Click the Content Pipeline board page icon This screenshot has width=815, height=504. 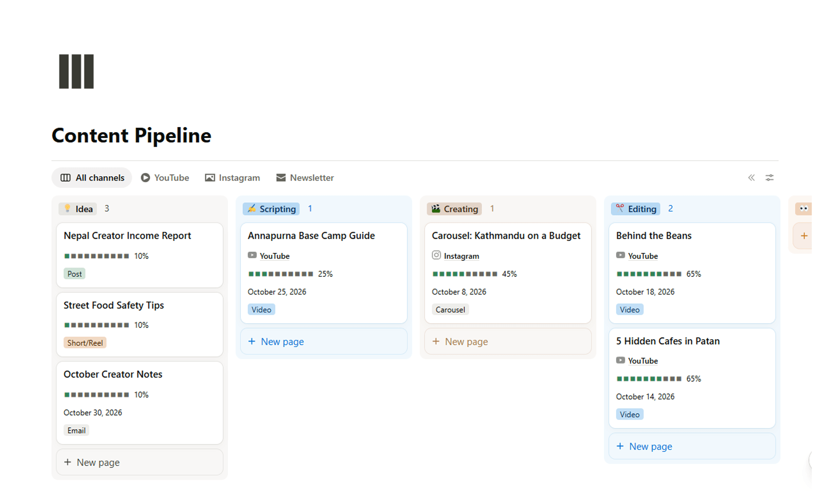pyautogui.click(x=76, y=71)
